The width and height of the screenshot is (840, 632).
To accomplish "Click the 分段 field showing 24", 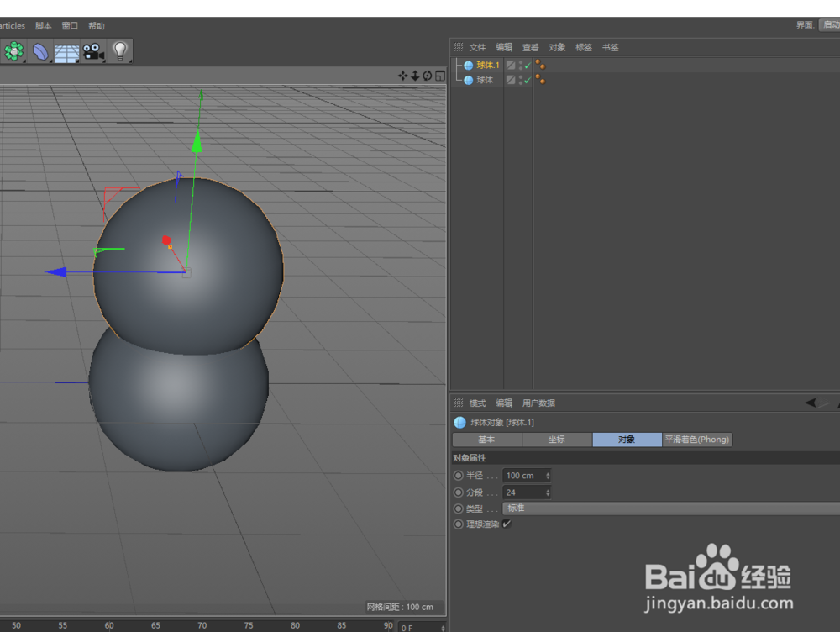I will tap(527, 492).
